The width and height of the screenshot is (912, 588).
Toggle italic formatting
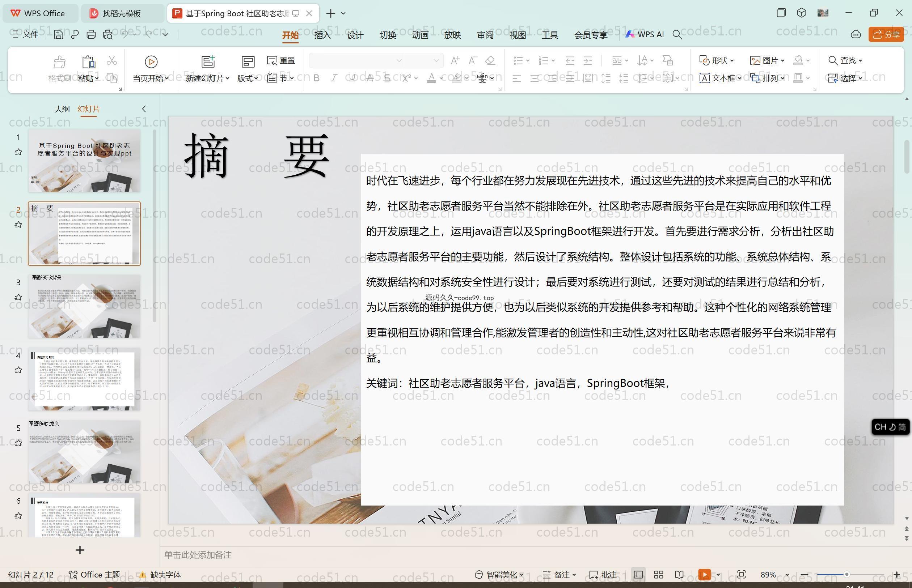point(334,78)
